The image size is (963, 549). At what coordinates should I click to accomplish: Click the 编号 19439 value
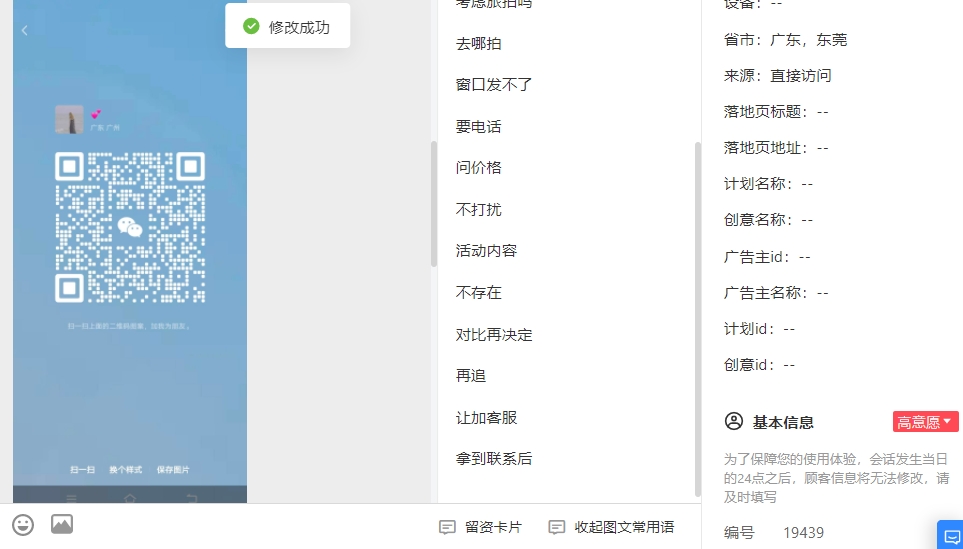pyautogui.click(x=803, y=532)
